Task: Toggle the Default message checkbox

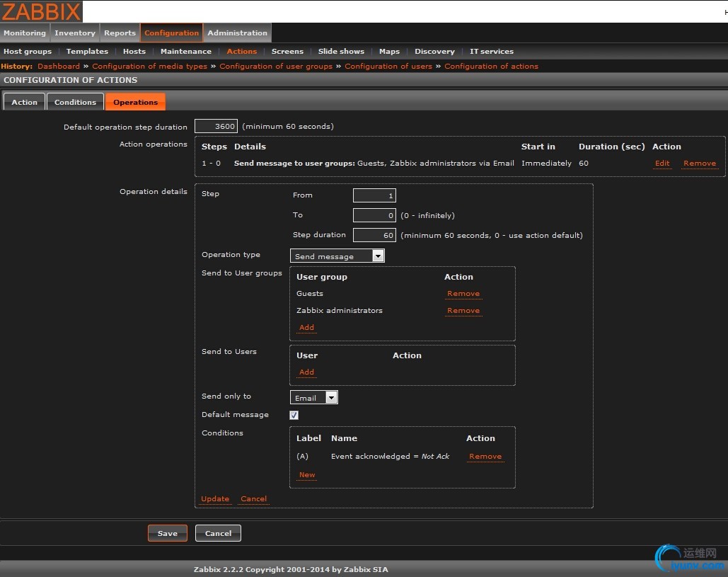Action: point(294,415)
